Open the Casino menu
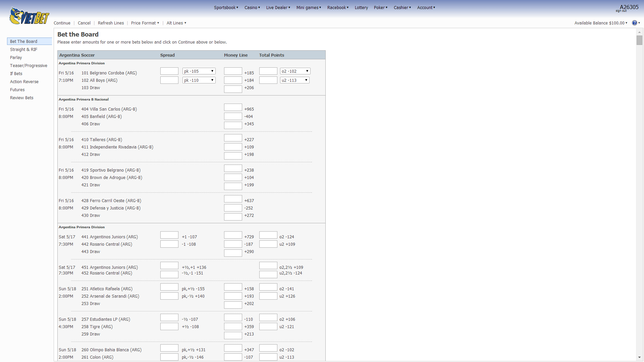Viewport: 644px width, 362px height. pos(252,7)
